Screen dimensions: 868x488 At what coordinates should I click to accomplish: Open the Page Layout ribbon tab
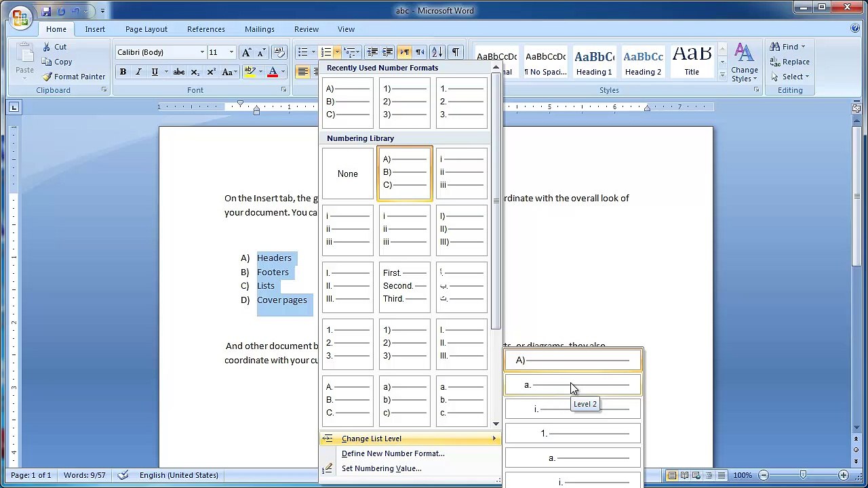coord(146,29)
